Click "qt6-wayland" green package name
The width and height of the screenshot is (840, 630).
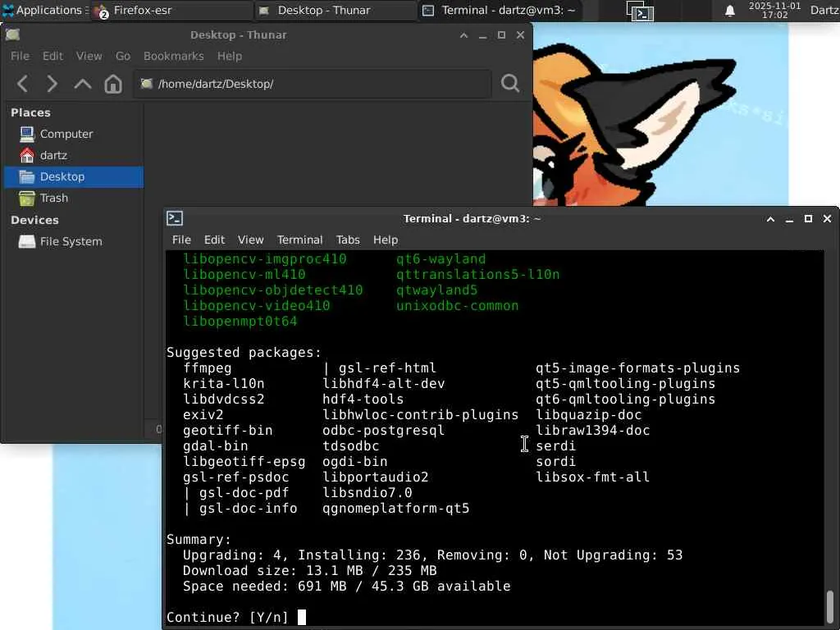[441, 258]
